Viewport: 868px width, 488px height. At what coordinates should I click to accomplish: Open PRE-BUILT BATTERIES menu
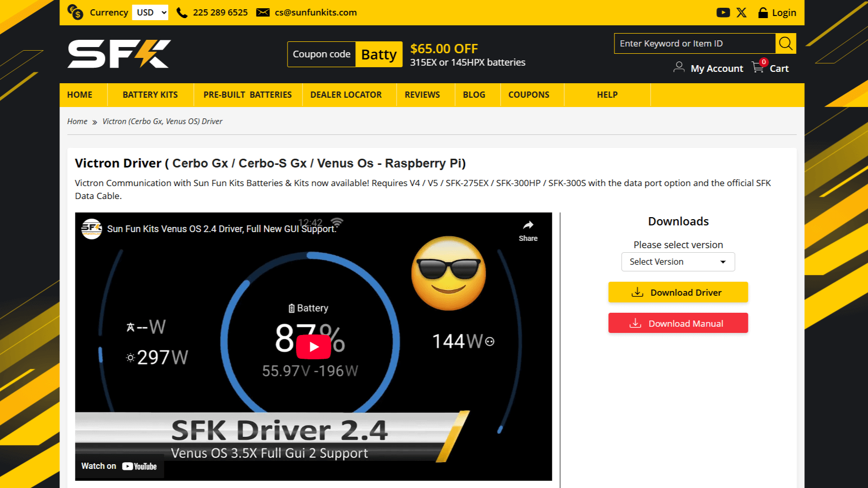tap(247, 95)
